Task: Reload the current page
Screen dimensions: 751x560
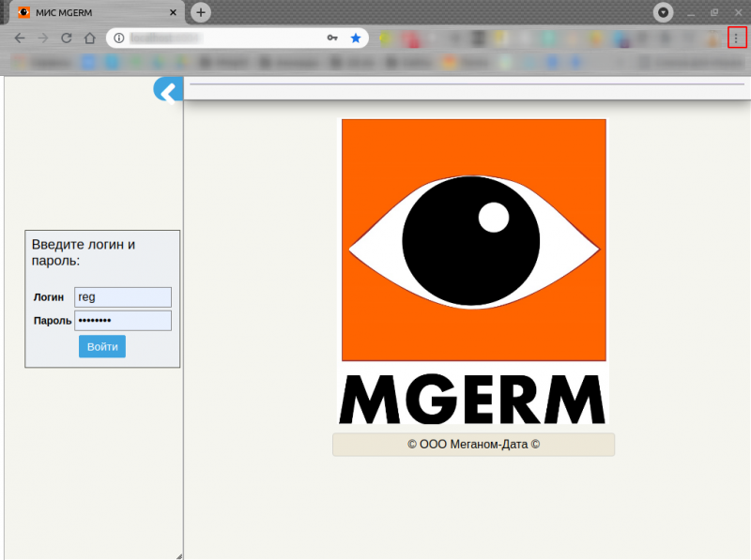Action: pyautogui.click(x=66, y=38)
